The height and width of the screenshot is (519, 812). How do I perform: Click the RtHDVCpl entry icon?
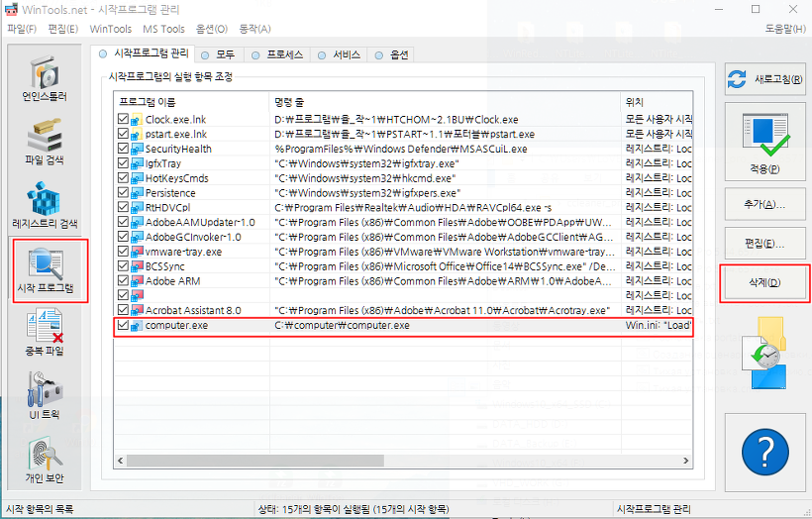coord(137,208)
